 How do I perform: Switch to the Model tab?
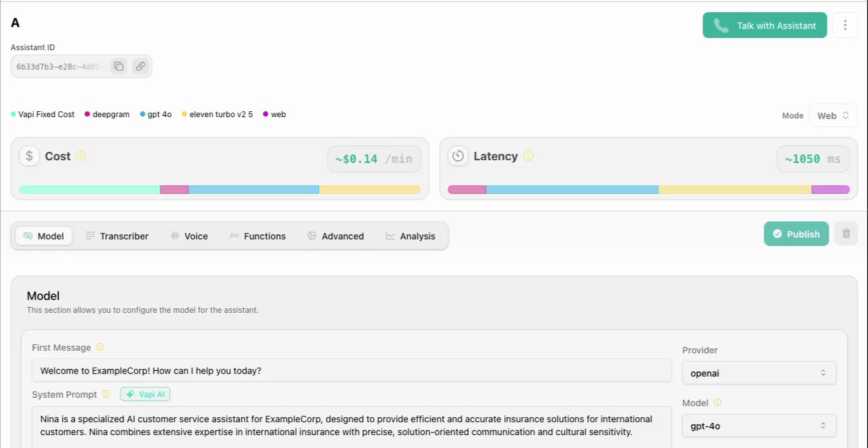[x=44, y=236]
